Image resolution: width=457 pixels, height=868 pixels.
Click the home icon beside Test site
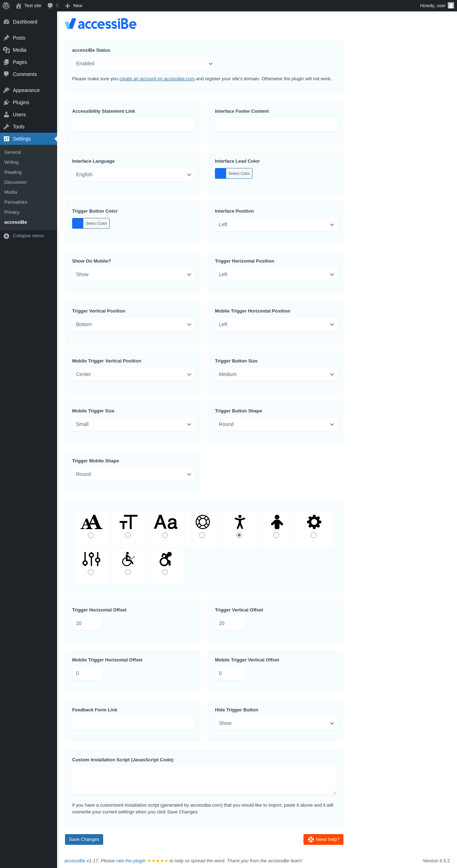19,6
